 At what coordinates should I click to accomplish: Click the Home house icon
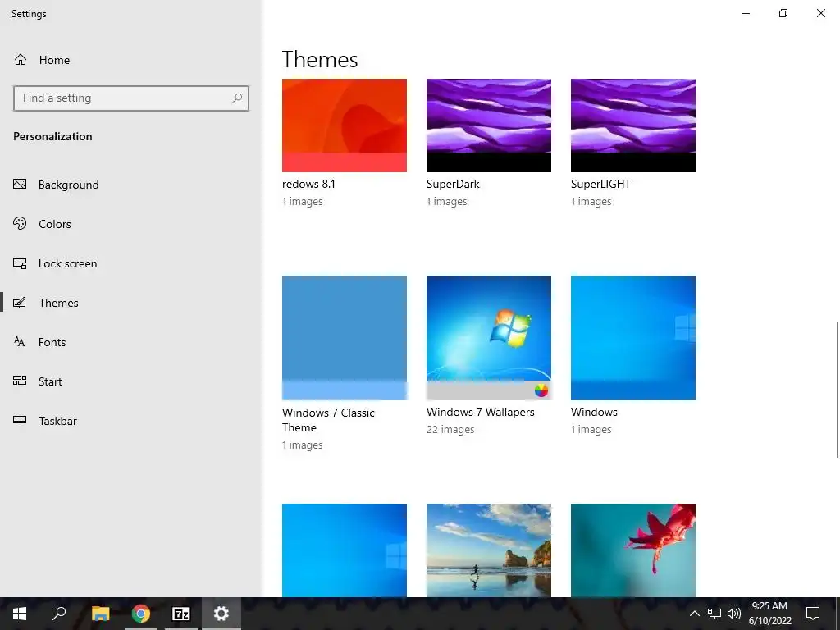[x=21, y=59]
